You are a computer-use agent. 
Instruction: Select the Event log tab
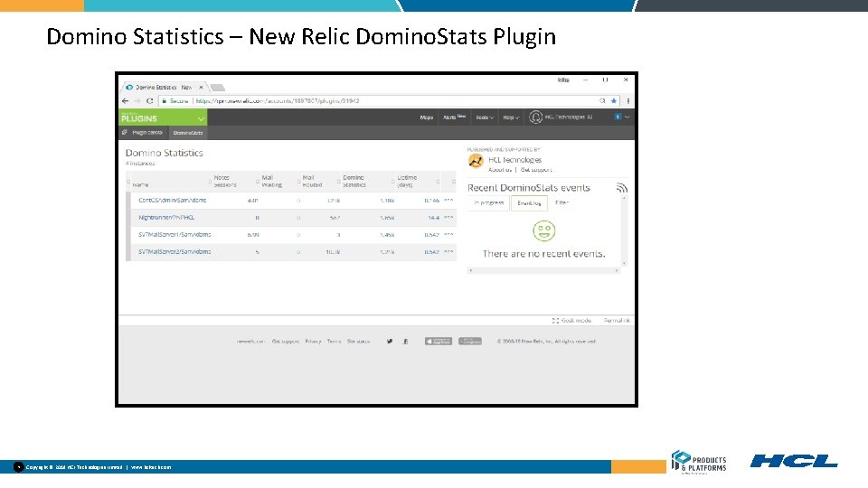tap(529, 203)
